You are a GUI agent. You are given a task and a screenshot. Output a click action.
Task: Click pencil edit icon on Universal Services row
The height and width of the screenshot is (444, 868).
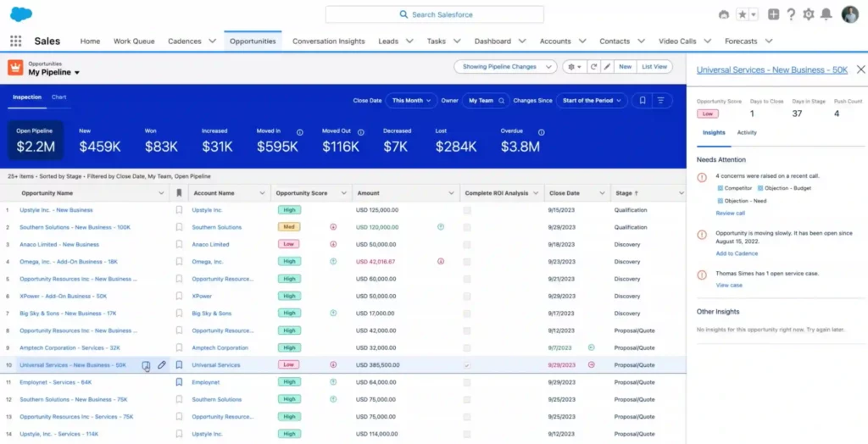tap(162, 365)
